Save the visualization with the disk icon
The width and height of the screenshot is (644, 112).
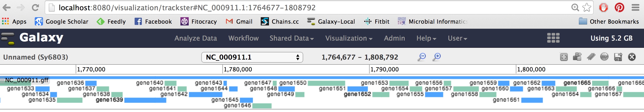coord(618,57)
